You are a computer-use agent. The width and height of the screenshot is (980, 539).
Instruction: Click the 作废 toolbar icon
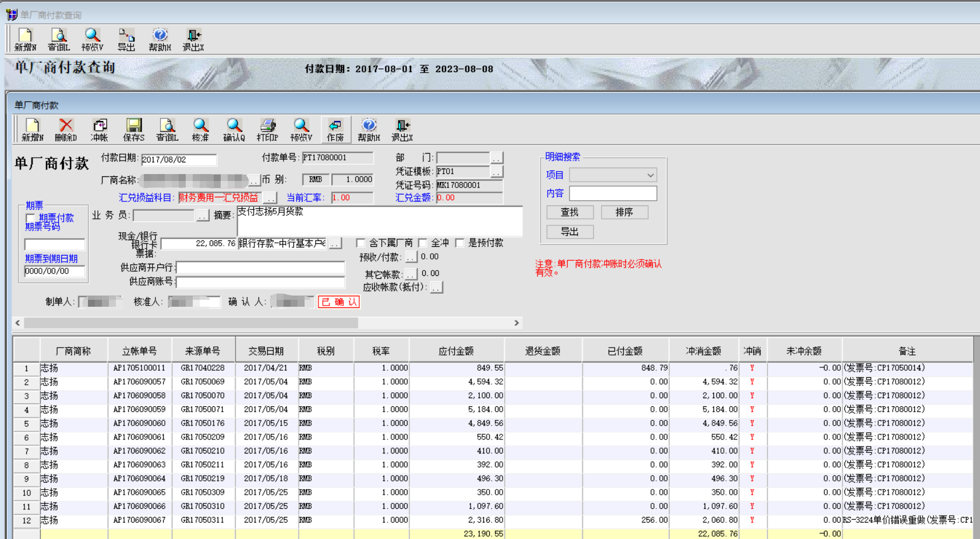pyautogui.click(x=335, y=130)
